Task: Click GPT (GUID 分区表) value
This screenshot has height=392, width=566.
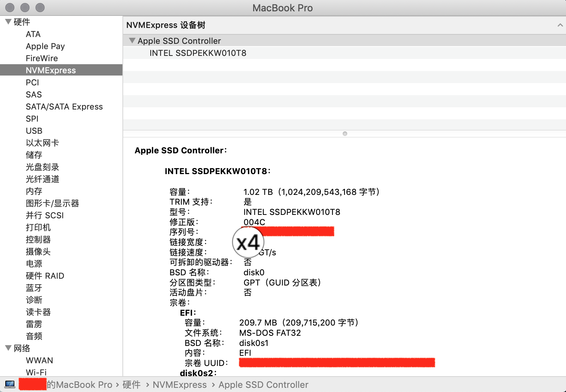Action: (x=282, y=282)
